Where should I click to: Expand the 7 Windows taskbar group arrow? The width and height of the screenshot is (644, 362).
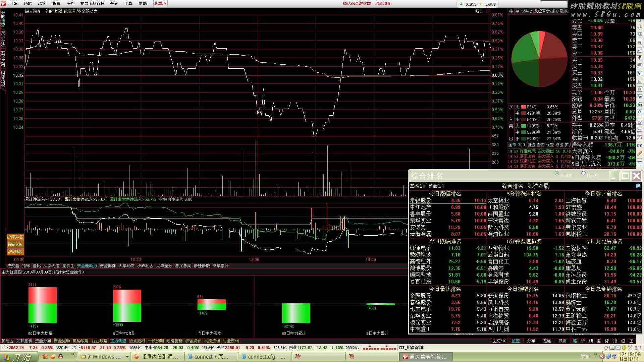(127, 357)
